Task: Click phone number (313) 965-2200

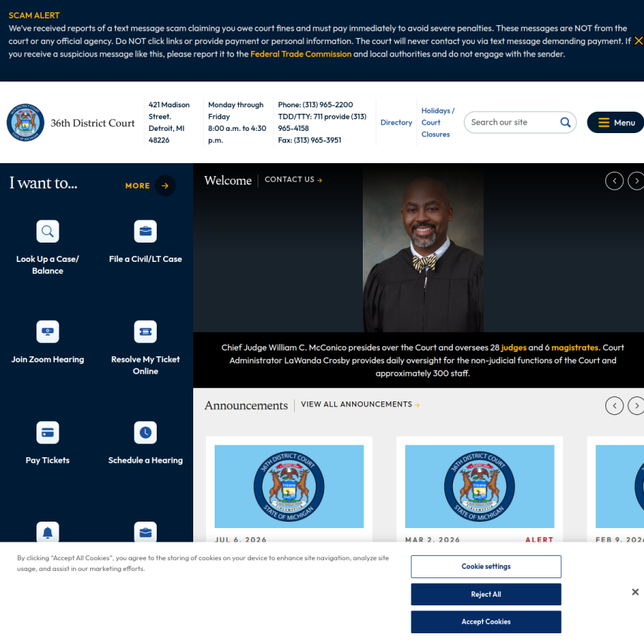Action: pyautogui.click(x=328, y=104)
